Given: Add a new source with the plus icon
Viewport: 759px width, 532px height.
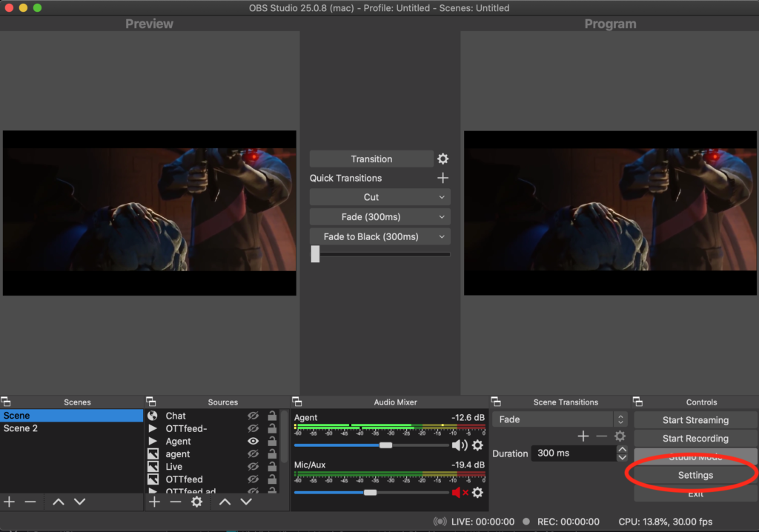Looking at the screenshot, I should pyautogui.click(x=154, y=502).
